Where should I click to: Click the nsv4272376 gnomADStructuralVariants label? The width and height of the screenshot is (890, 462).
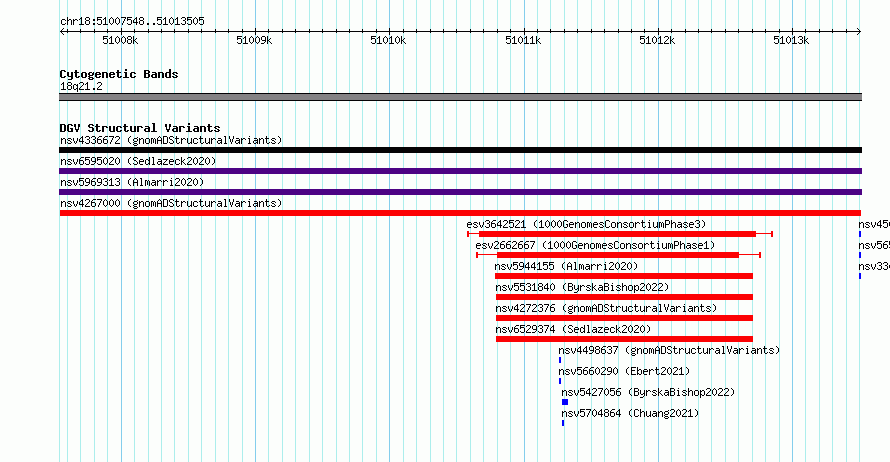[x=606, y=308]
